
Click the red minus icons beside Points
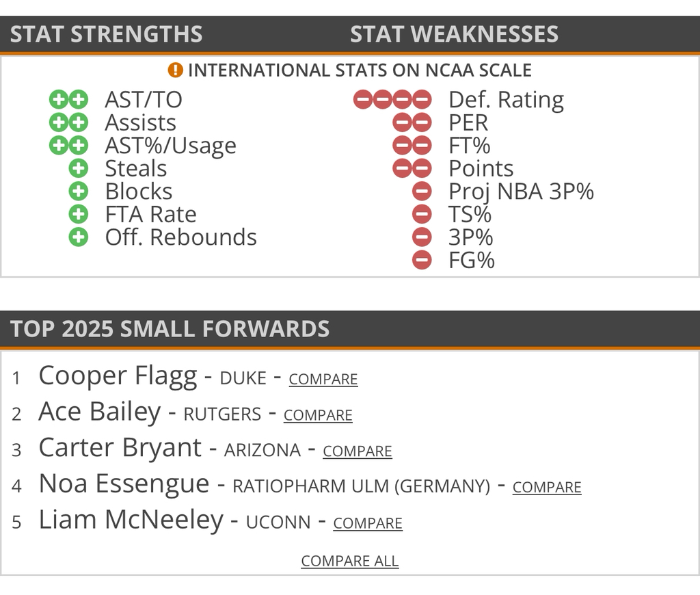point(412,169)
